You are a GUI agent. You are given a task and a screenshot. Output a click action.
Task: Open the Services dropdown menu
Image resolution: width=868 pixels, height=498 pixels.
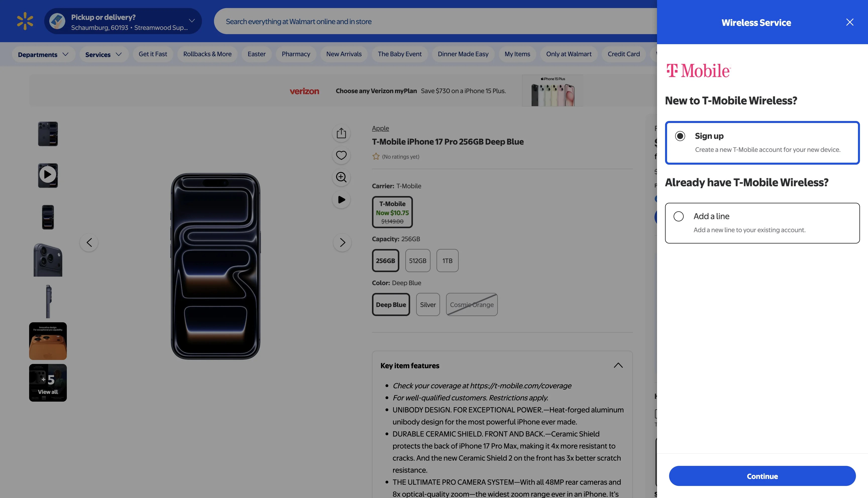pos(103,54)
